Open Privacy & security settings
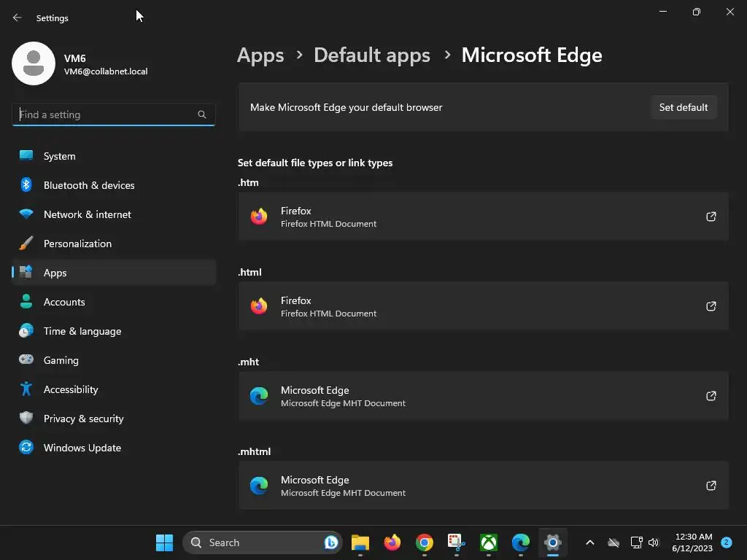Viewport: 747px width, 560px height. pyautogui.click(x=114, y=419)
